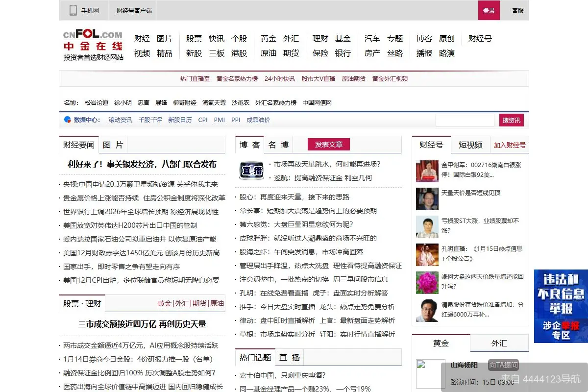This screenshot has height=392, width=588.
Task: Open article 世界银行上调2026年全球增长预期
Action: (141, 212)
